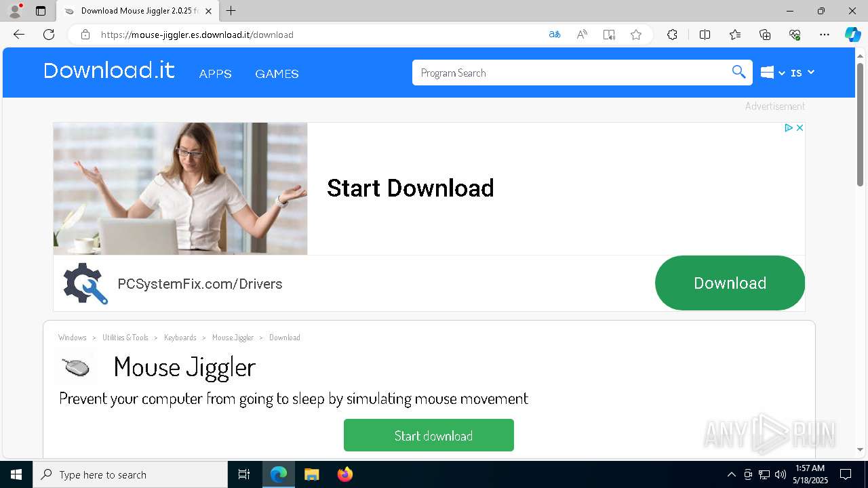Expand the Windows platform dropdown

[x=772, y=73]
